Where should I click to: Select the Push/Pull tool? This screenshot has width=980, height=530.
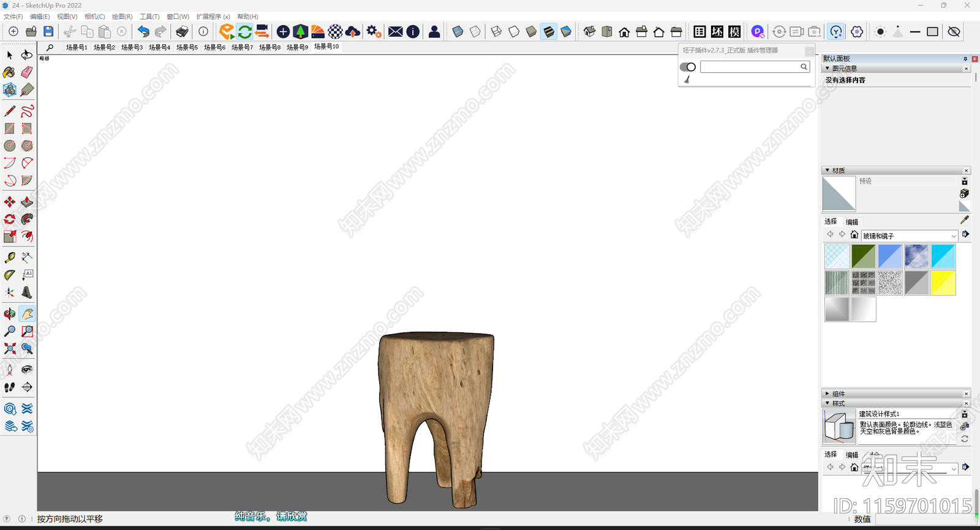point(27,202)
